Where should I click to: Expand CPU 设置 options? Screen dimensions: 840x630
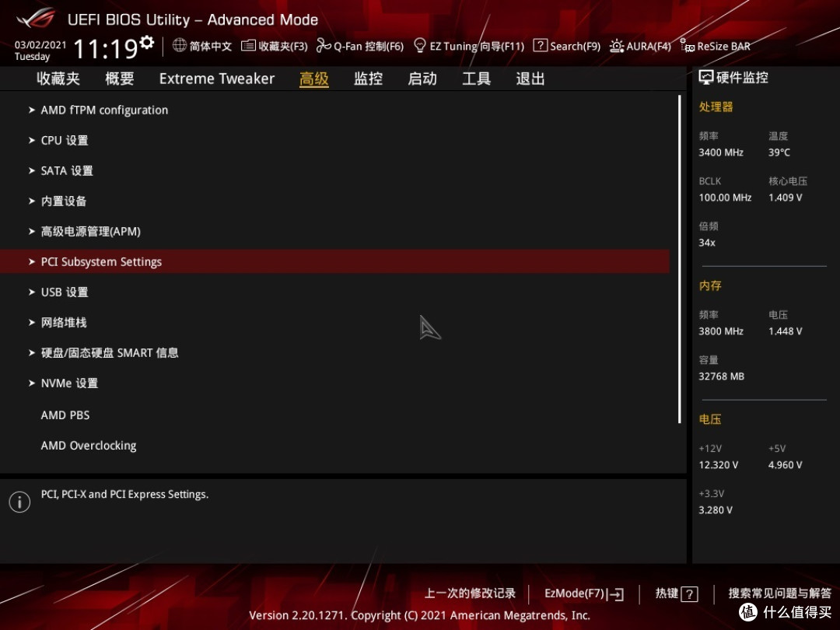[x=64, y=140]
